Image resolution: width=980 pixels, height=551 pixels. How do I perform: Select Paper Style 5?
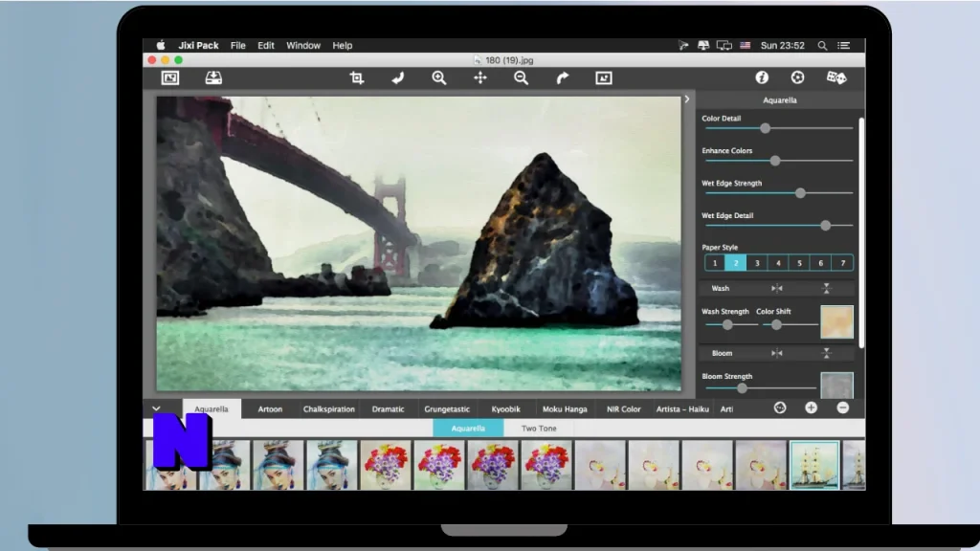point(799,263)
